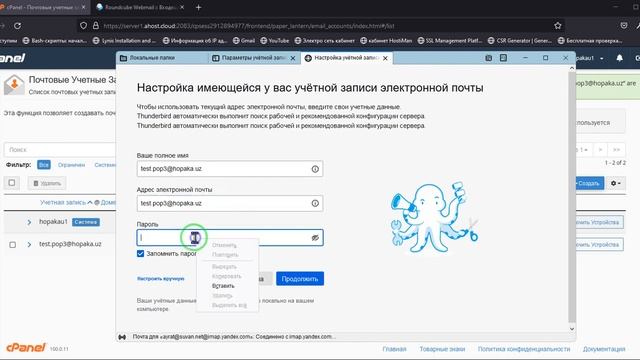The image size is (640, 360).
Task: Open the SSL Management Platform bookmark
Action: point(449,40)
